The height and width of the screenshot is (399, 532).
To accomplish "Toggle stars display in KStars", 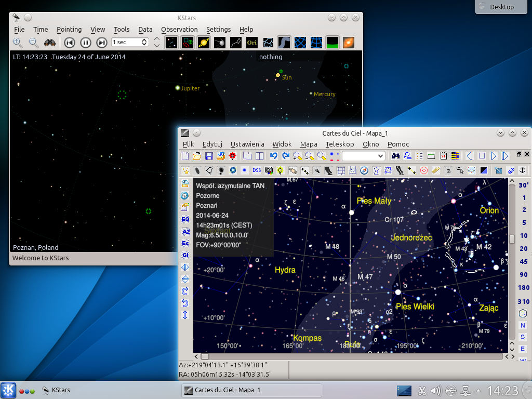I will pyautogui.click(x=171, y=43).
